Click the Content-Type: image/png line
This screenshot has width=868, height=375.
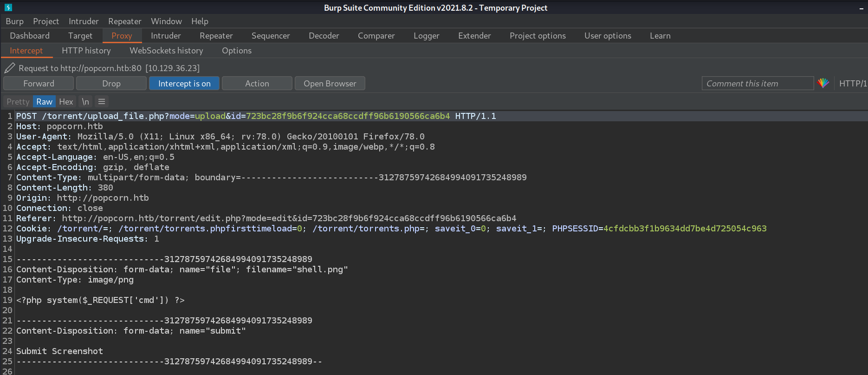tap(75, 280)
